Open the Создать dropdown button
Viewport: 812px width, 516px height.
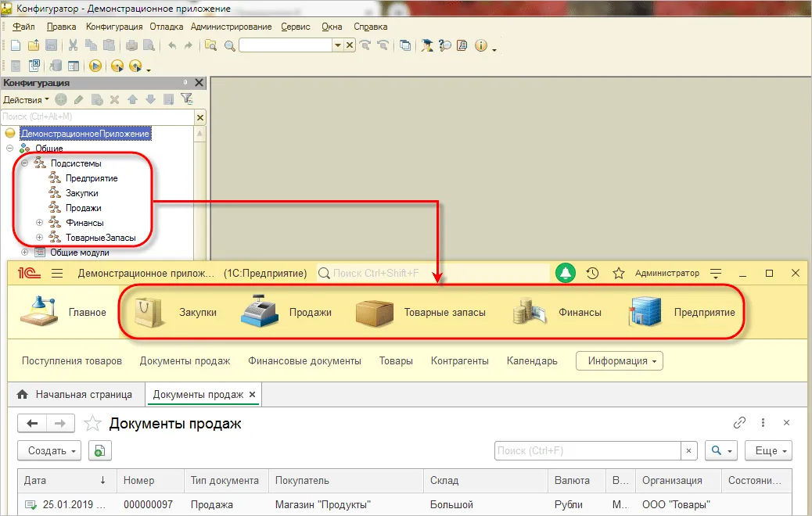coord(49,451)
